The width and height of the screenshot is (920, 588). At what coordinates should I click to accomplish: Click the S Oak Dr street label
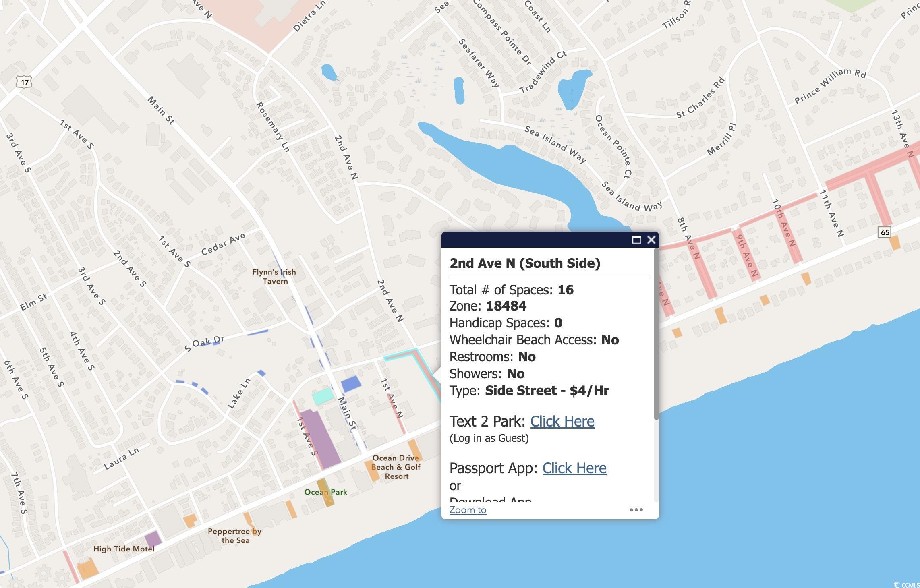point(204,344)
